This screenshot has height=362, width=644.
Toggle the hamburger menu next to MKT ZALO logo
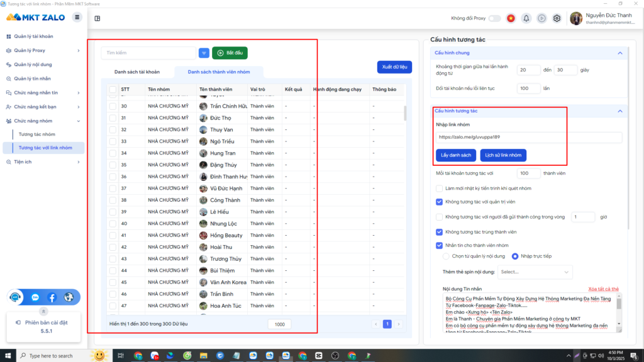click(77, 17)
